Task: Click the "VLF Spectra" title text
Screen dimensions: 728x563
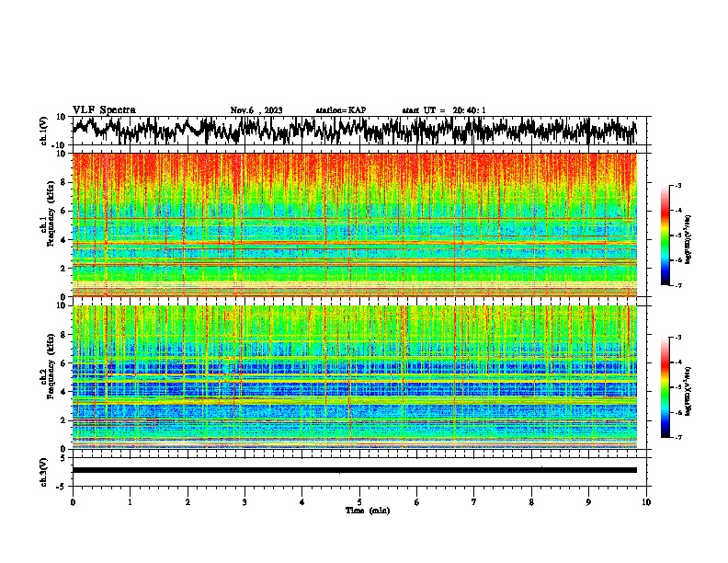Action: pyautogui.click(x=104, y=110)
